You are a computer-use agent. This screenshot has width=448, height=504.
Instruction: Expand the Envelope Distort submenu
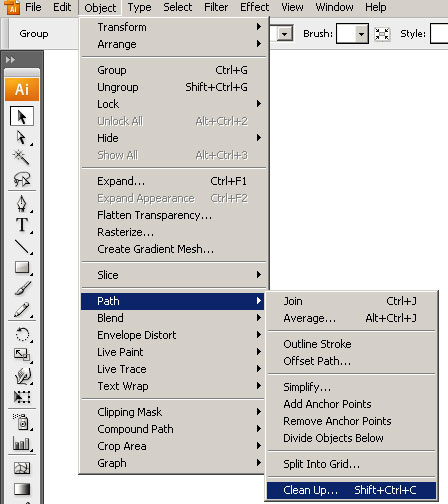173,335
